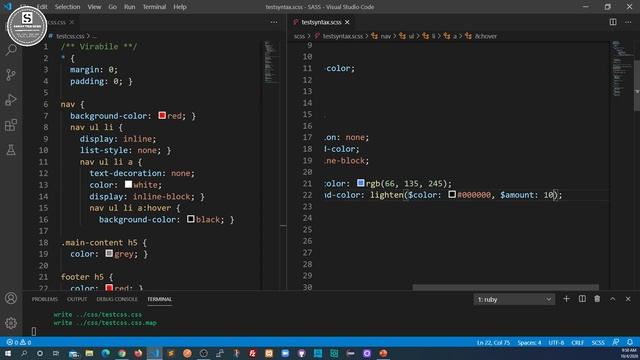This screenshot has width=640, height=360.
Task: Open Firefox from the taskbar
Action: (138, 353)
